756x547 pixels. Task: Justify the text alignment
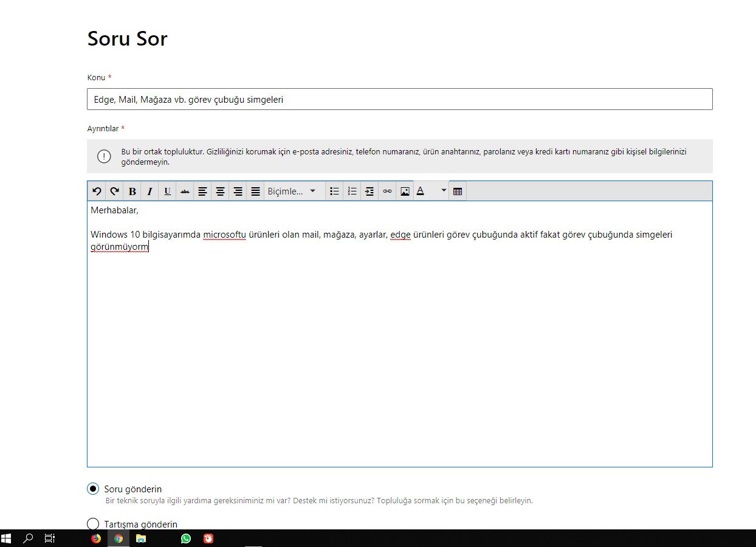click(255, 191)
